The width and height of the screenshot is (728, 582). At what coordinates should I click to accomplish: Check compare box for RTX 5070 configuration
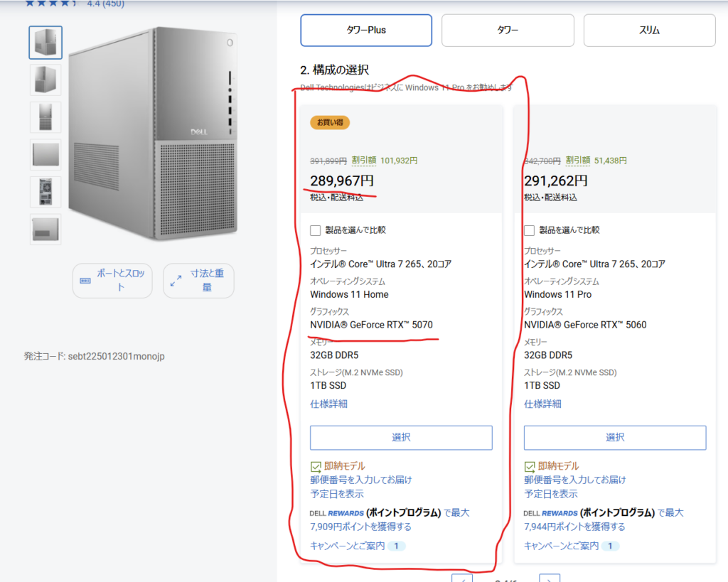coord(315,230)
